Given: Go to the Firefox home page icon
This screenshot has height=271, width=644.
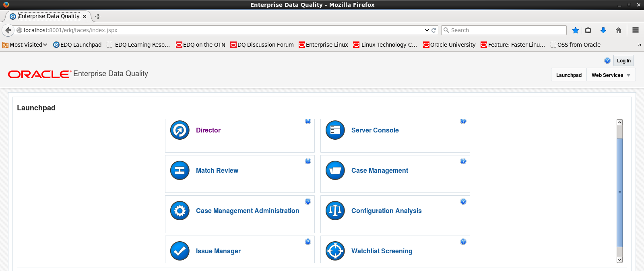Looking at the screenshot, I should pos(619,30).
